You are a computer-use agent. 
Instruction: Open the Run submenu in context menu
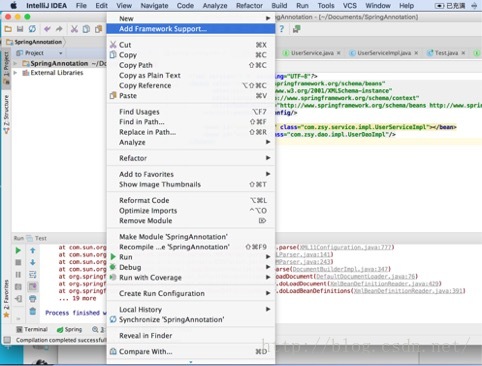[191, 257]
